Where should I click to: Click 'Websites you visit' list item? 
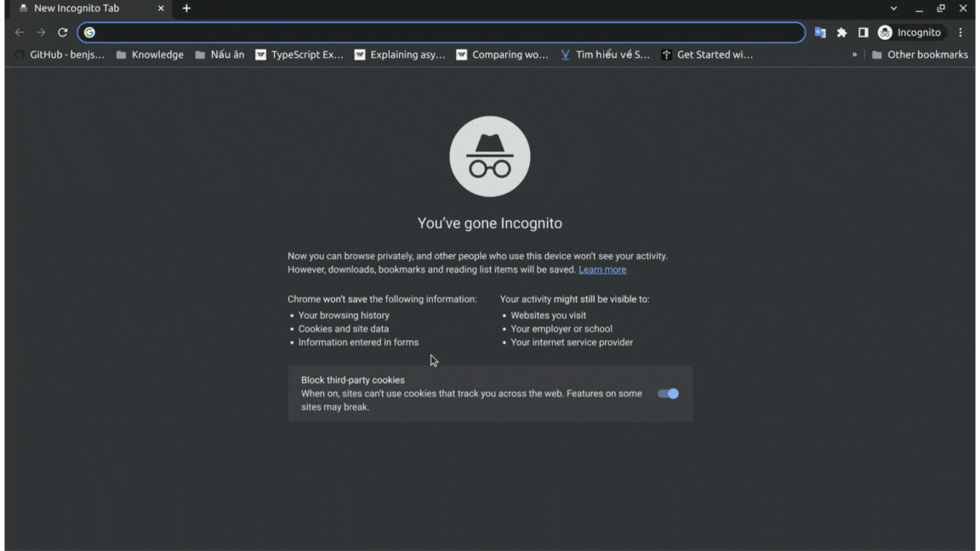[549, 315]
